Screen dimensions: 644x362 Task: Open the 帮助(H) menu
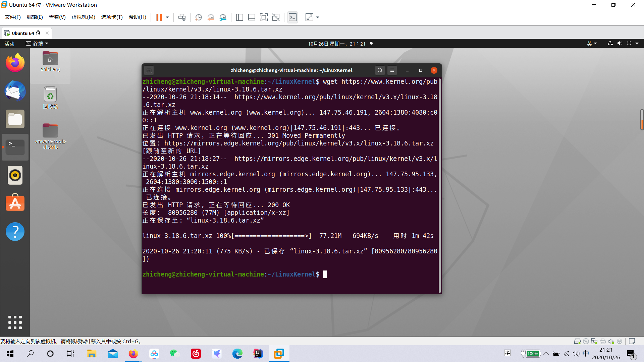click(x=138, y=17)
